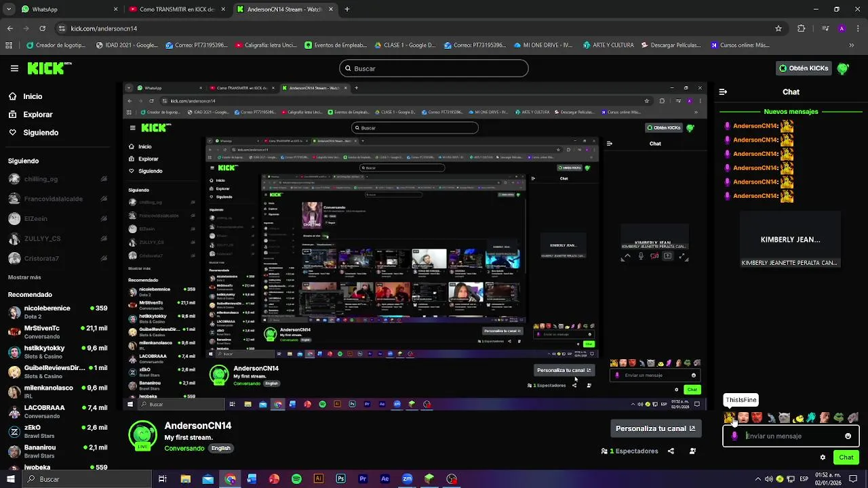Click the red face emote
The width and height of the screenshot is (868, 488).
pos(757,418)
